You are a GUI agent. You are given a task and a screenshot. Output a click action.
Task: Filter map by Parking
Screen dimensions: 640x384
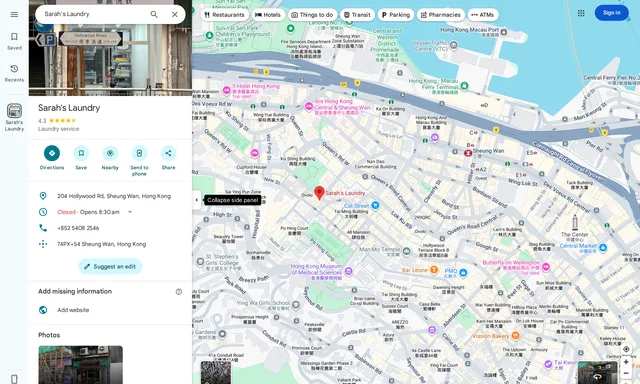point(396,15)
